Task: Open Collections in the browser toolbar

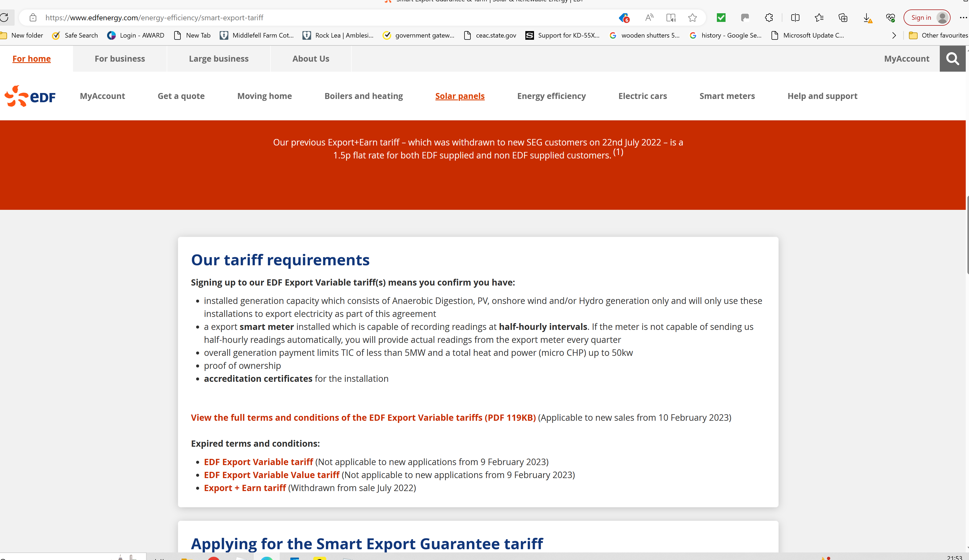Action: [843, 18]
